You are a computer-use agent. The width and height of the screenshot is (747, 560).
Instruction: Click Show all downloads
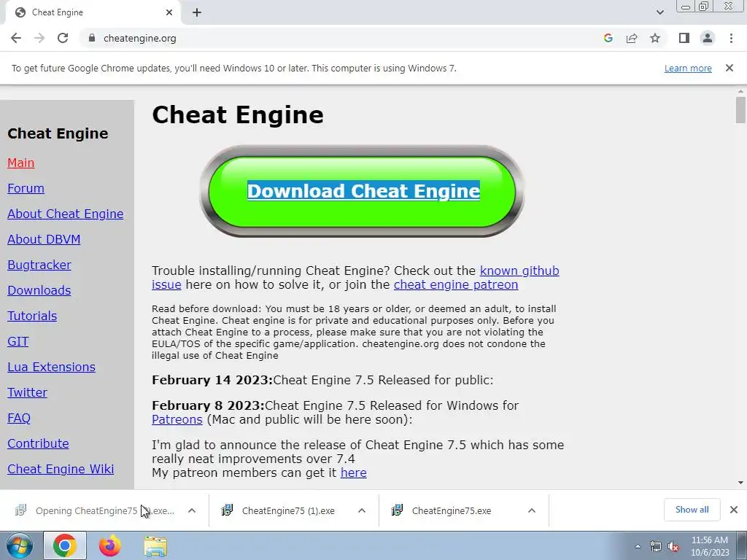pyautogui.click(x=692, y=510)
